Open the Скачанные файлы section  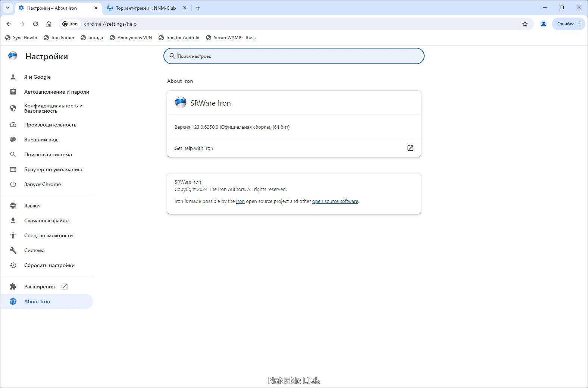pos(47,220)
